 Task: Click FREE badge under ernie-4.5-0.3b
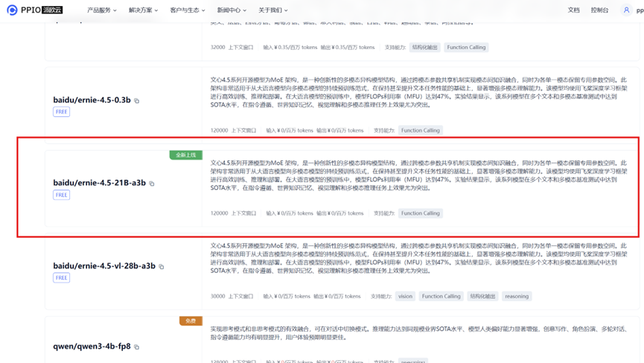(x=61, y=112)
